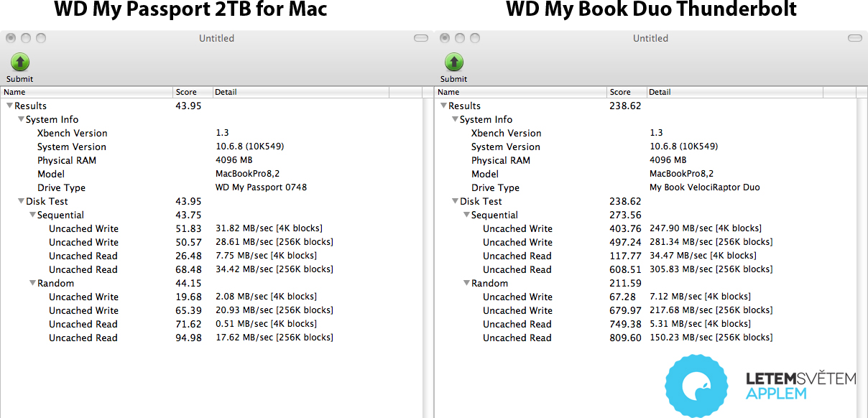
Task: Click the MacBookPro8,2 value in the My Book Duo window
Action: pyautogui.click(x=681, y=174)
